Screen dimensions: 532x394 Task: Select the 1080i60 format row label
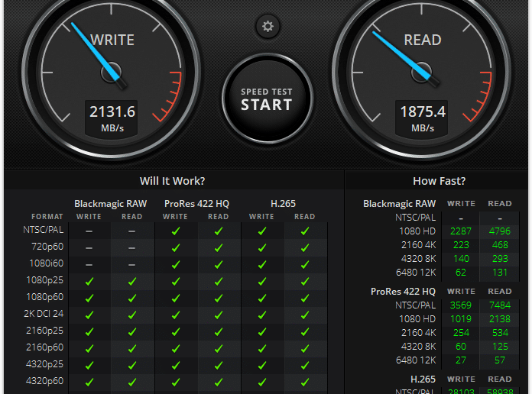pyautogui.click(x=46, y=263)
